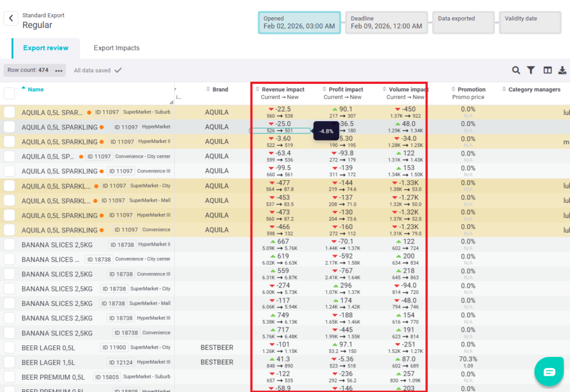Sort by Category managers column

(534, 90)
